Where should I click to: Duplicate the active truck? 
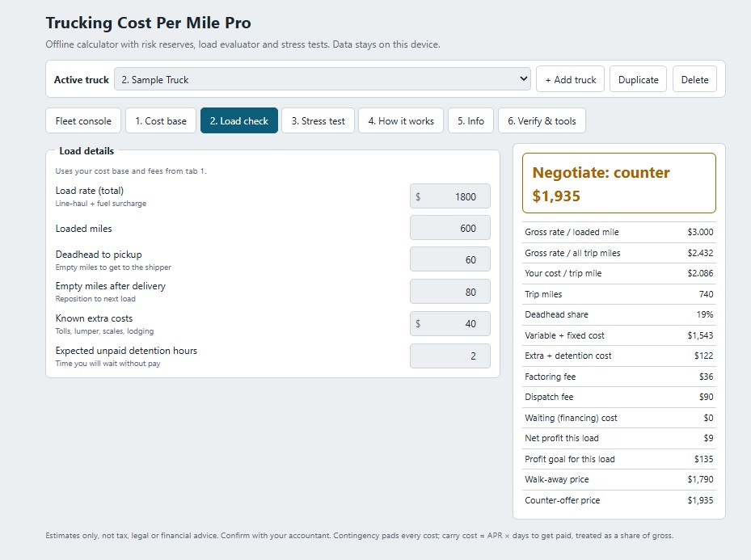coord(638,79)
